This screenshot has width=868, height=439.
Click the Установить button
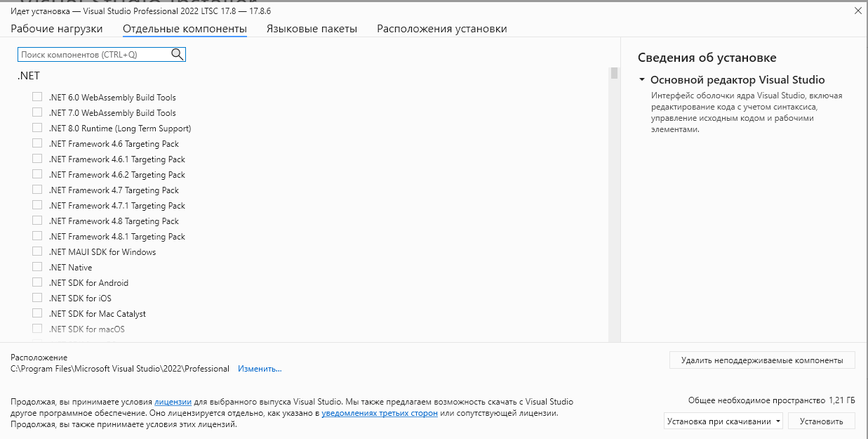(822, 421)
